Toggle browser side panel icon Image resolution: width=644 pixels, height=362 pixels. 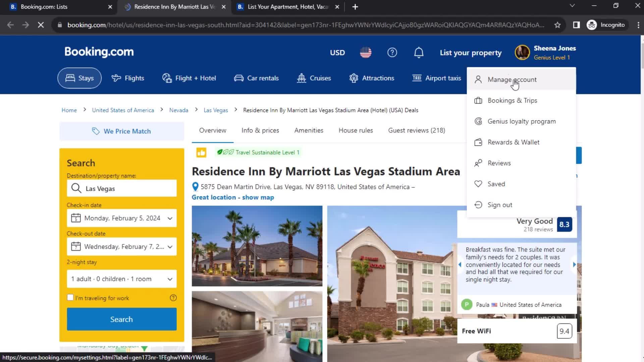point(576,25)
